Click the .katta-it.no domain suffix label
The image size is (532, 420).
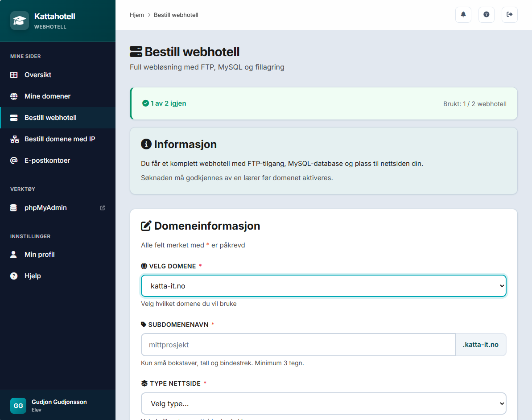point(480,345)
